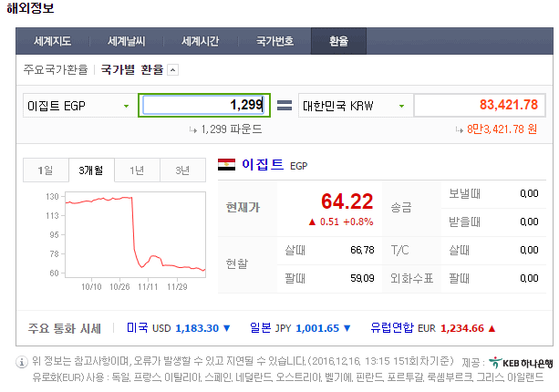Click the cash sell rate 59.09
The width and height of the screenshot is (559, 392).
pyautogui.click(x=362, y=278)
